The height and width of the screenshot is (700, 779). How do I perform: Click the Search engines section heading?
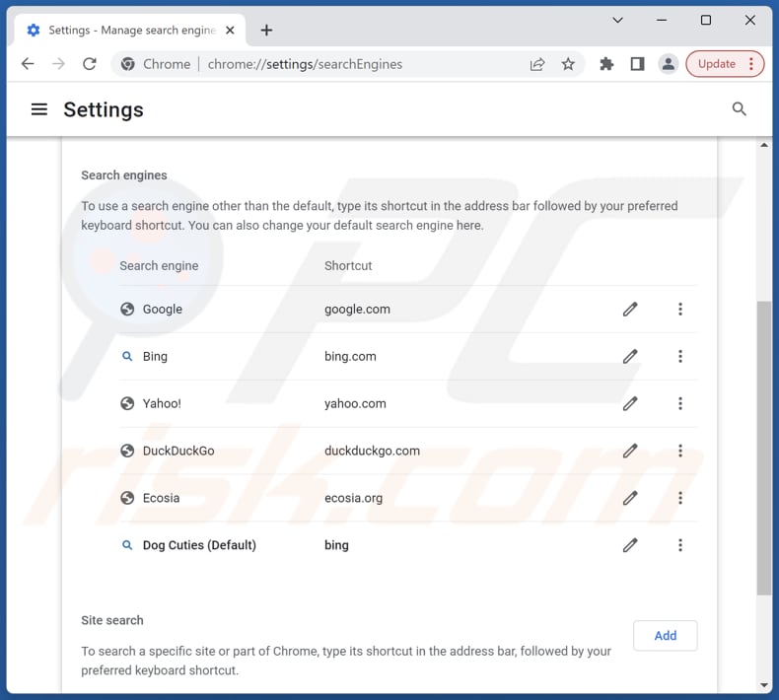124,175
